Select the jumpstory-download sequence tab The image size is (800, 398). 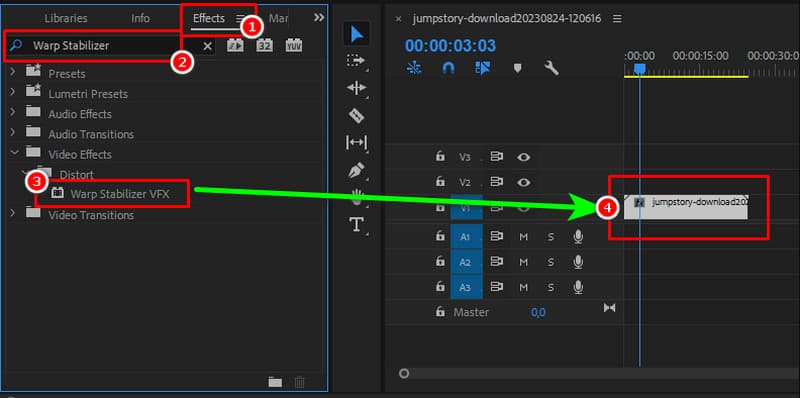507,19
